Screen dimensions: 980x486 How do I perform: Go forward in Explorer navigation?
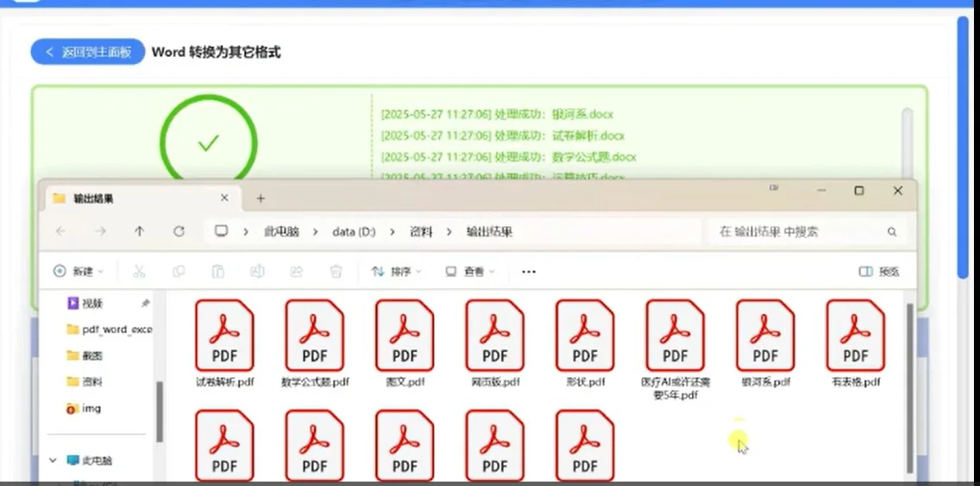tap(100, 231)
